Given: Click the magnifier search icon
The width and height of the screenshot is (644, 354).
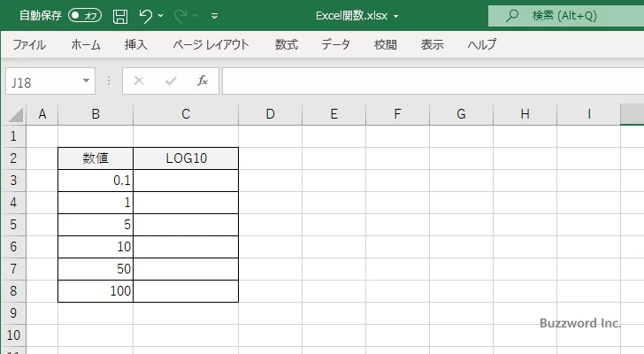Looking at the screenshot, I should tap(511, 16).
